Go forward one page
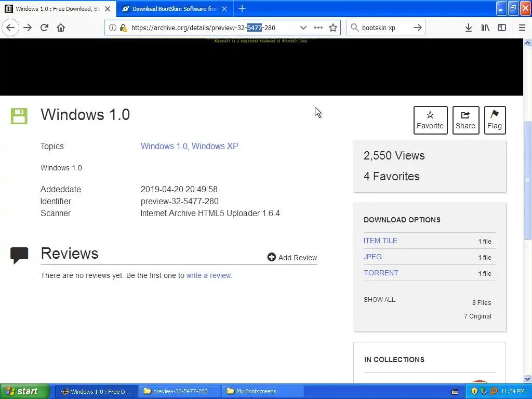 pos(28,28)
